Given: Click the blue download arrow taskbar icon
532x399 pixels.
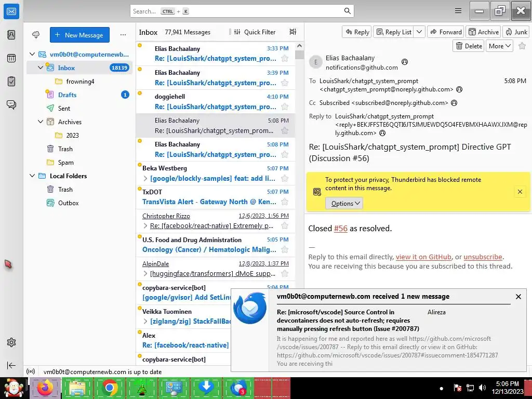Looking at the screenshot, I should click(x=206, y=388).
